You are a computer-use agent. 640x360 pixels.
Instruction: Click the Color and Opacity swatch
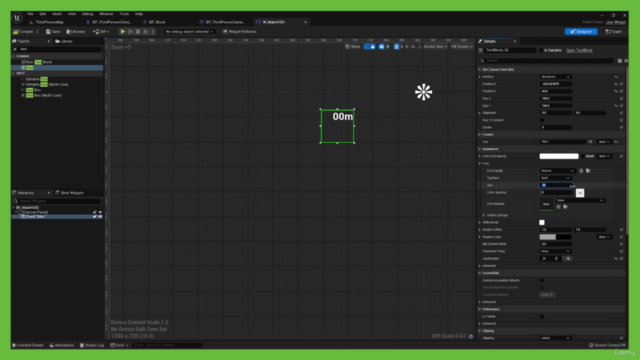[x=559, y=156]
